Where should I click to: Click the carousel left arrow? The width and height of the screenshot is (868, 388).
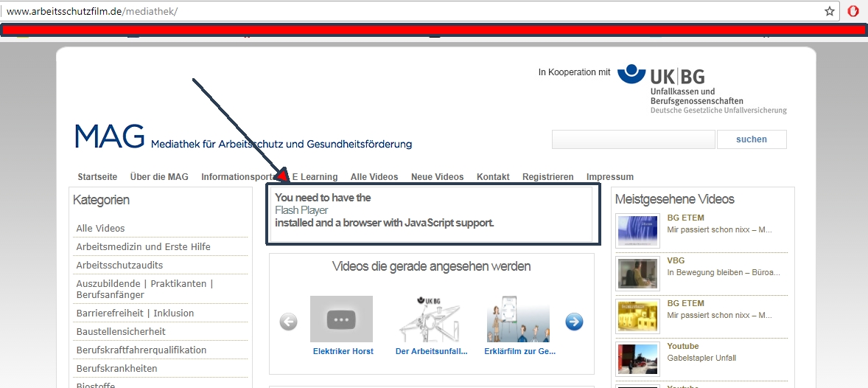coord(288,322)
